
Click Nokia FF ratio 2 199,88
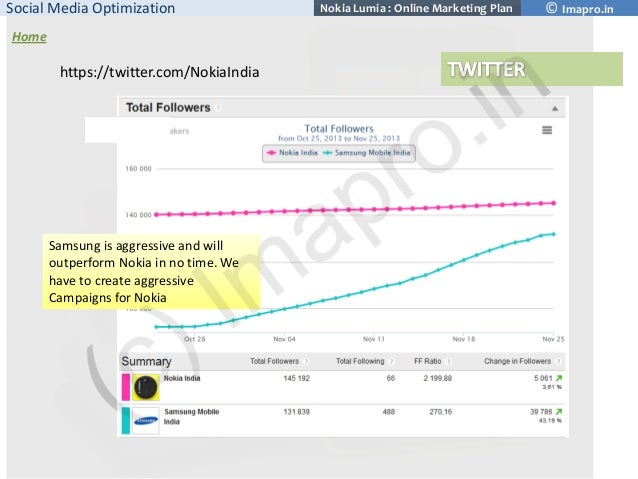point(437,378)
